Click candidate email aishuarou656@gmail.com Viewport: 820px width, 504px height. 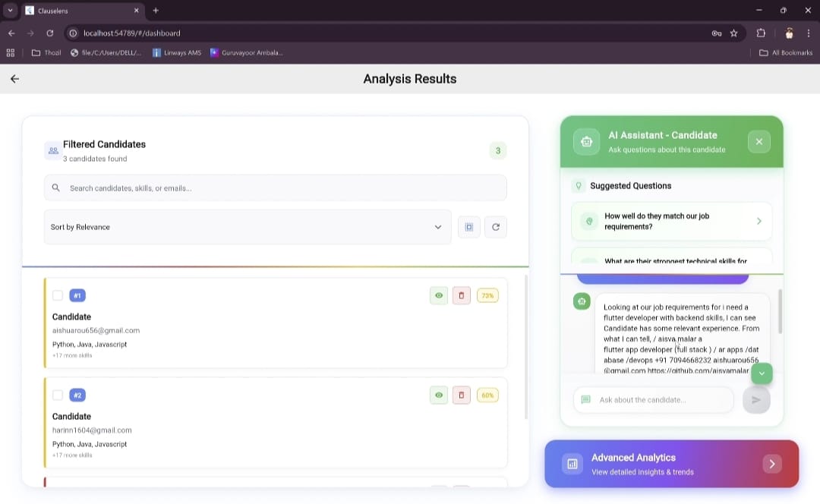coord(96,330)
